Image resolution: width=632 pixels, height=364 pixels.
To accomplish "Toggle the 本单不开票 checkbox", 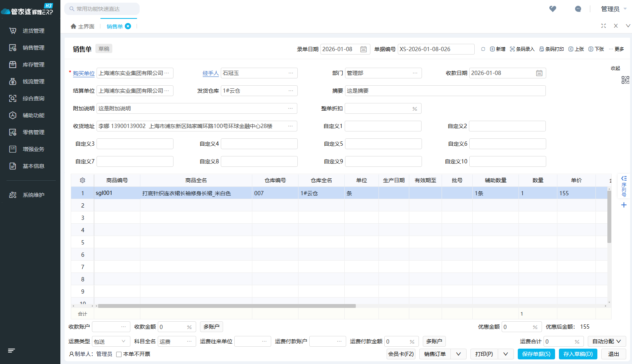I will pos(119,354).
